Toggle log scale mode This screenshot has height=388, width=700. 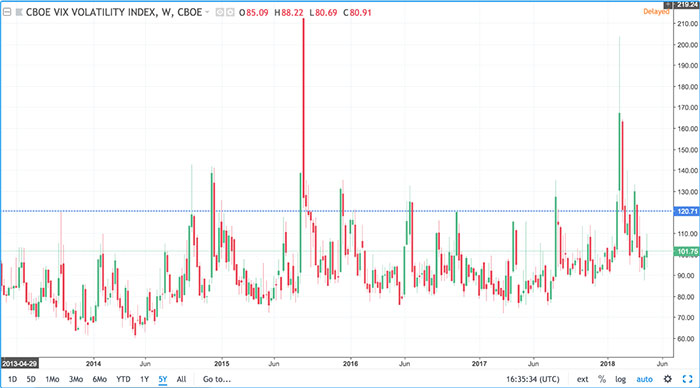click(x=621, y=379)
